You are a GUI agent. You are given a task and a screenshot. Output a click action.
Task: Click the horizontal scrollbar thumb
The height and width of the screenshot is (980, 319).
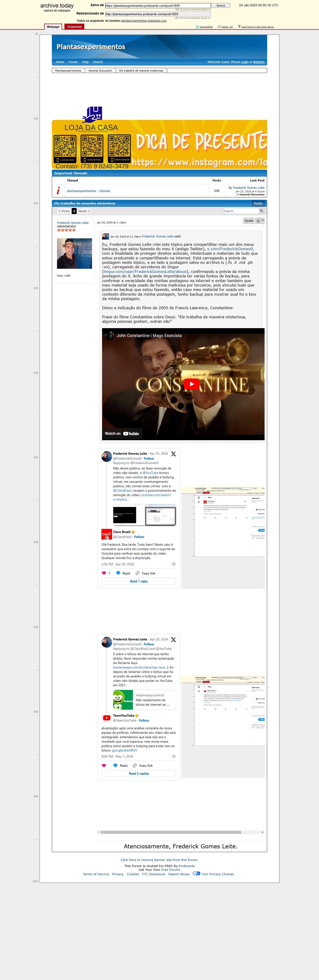[171, 832]
